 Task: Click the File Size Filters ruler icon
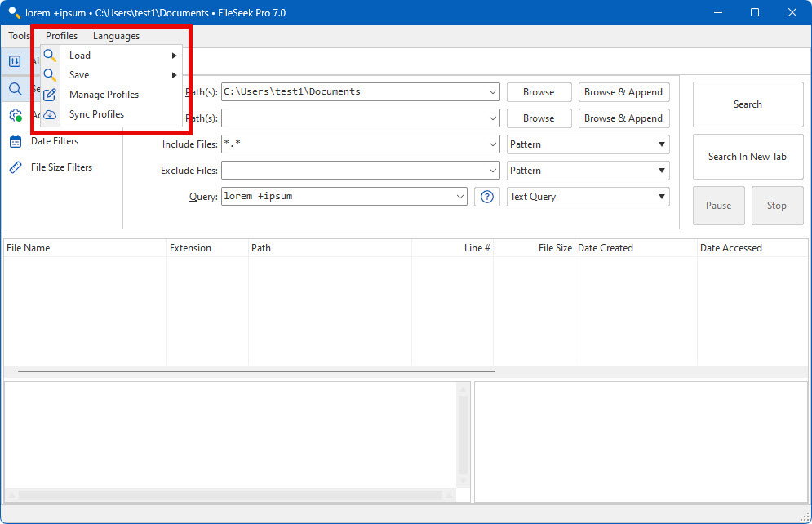(x=16, y=167)
